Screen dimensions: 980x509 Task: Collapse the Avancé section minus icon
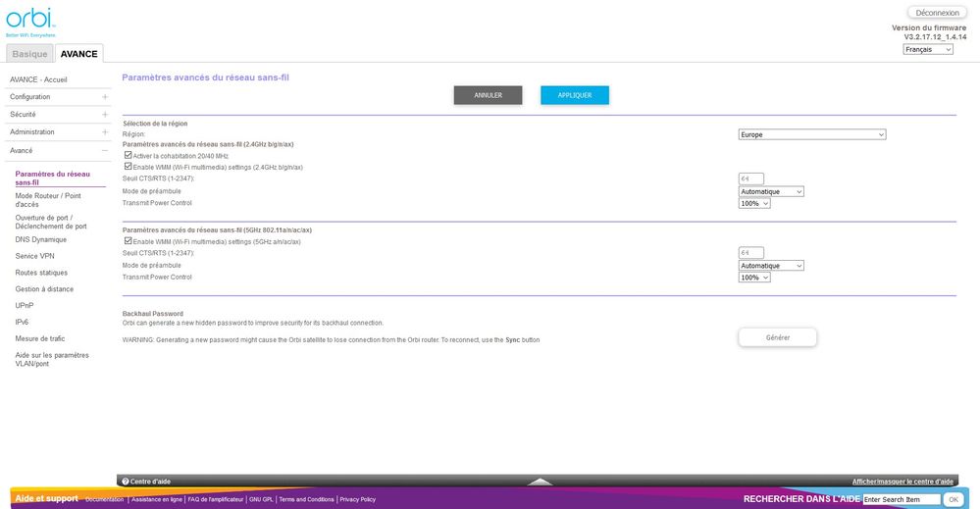[x=105, y=150]
